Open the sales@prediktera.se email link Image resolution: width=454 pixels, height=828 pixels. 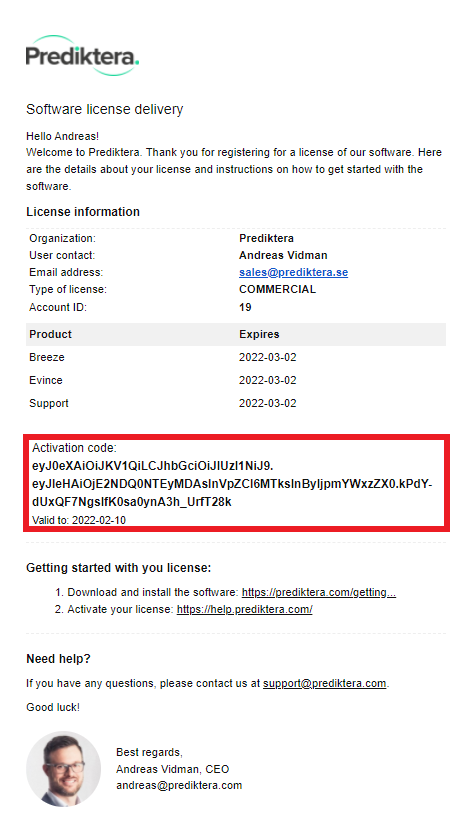293,272
